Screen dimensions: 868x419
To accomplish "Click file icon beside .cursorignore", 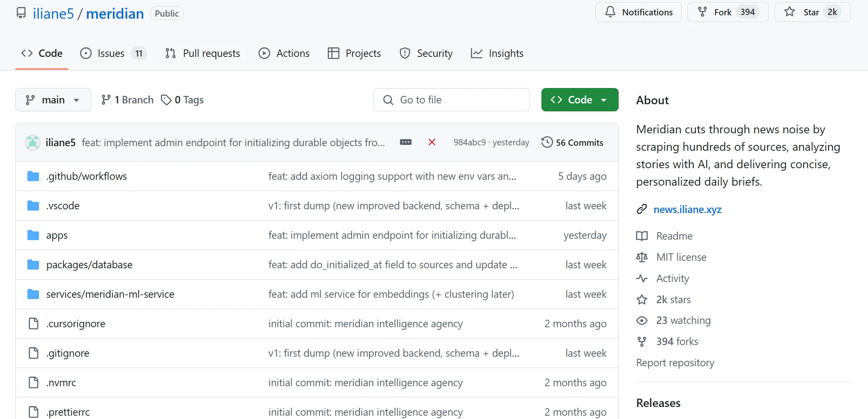I will [x=33, y=323].
